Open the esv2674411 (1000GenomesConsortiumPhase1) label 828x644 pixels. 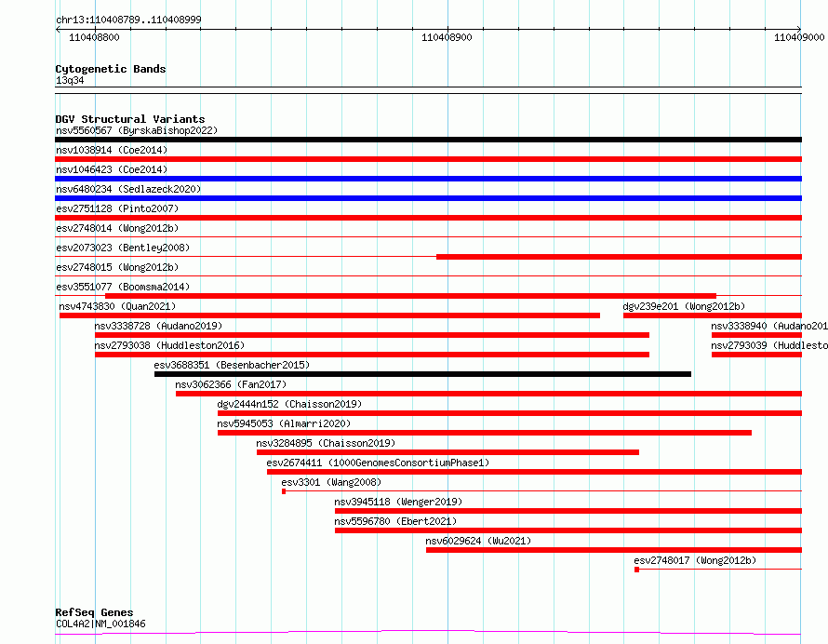378,463
